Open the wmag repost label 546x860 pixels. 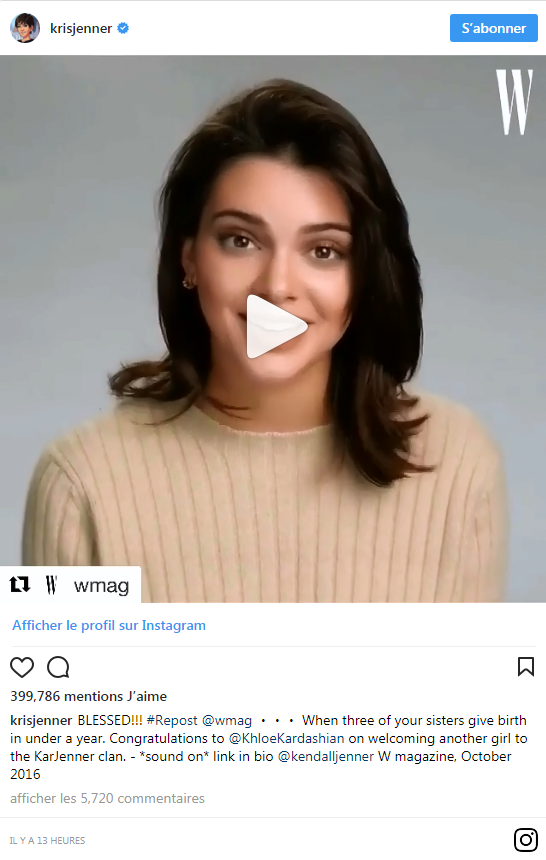102,586
